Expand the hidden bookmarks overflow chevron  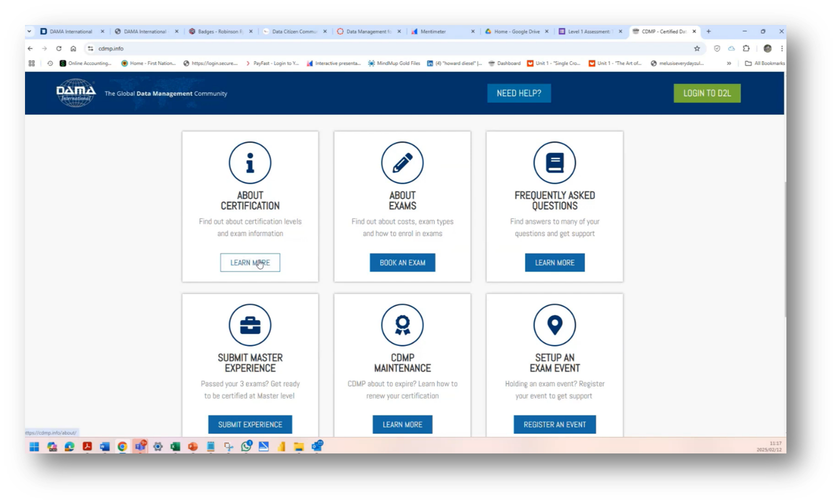coord(729,63)
